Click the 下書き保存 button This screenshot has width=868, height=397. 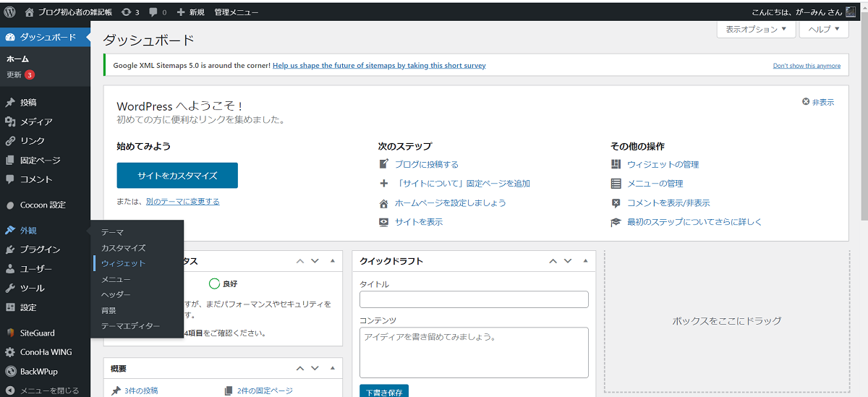point(384,393)
